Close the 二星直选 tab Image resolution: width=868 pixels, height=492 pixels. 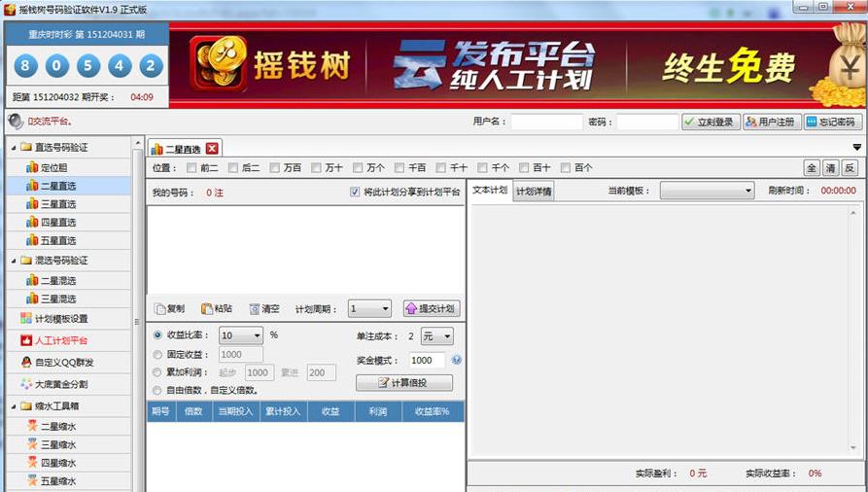212,149
